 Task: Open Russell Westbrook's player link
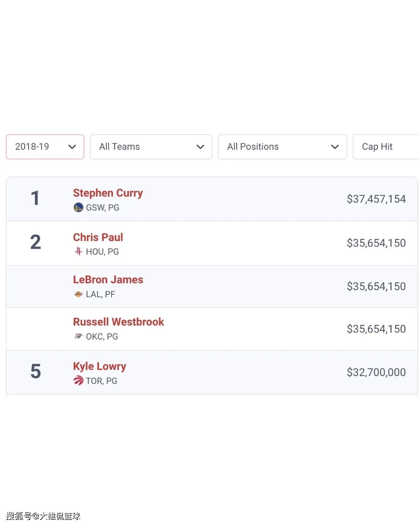coord(118,322)
